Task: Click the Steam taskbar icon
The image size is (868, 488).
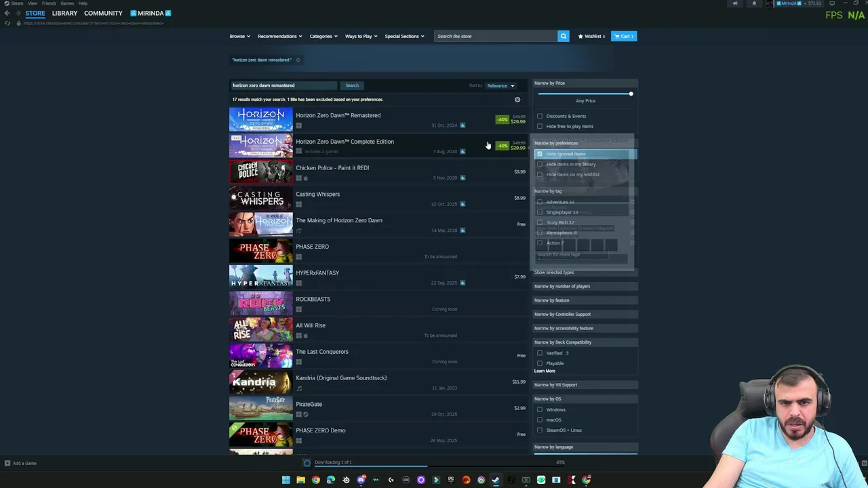Action: pyautogui.click(x=496, y=480)
